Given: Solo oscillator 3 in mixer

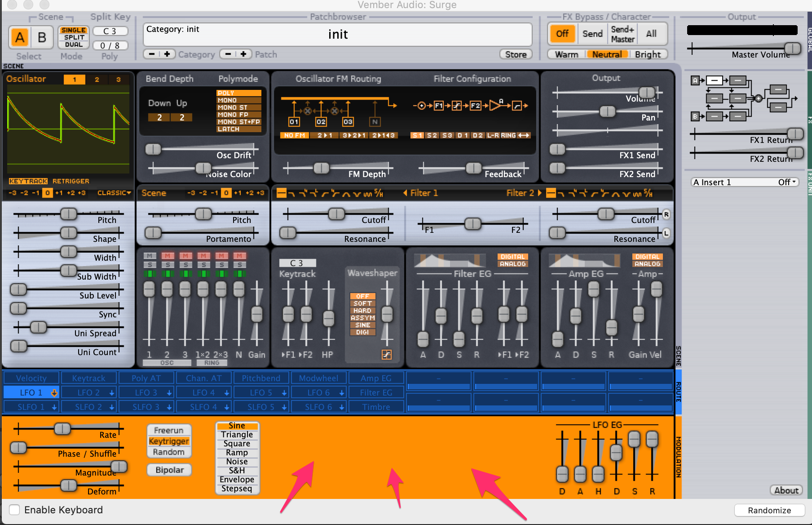Looking at the screenshot, I should click(185, 265).
